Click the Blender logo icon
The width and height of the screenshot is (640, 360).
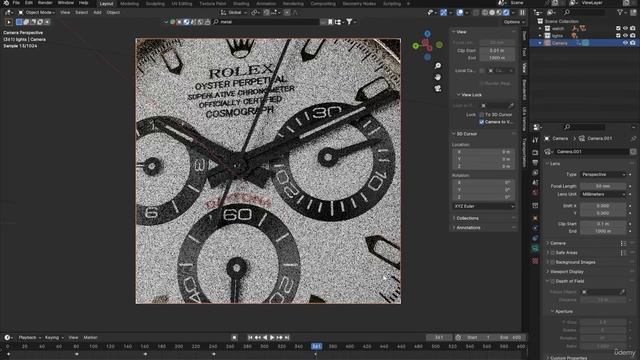pyautogui.click(x=7, y=3)
